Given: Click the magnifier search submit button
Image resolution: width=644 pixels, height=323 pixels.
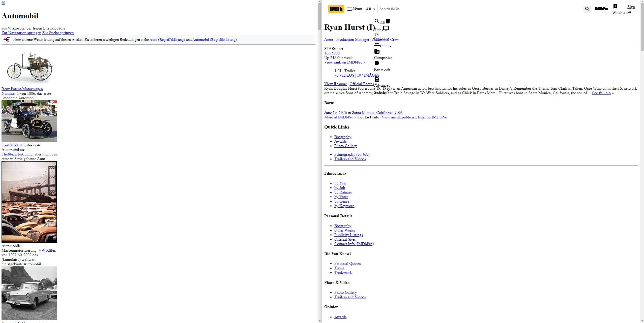Looking at the screenshot, I should point(587,9).
